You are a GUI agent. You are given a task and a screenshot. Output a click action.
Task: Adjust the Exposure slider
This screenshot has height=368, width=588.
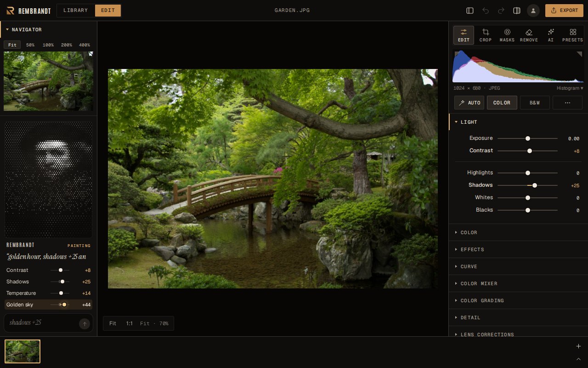[527, 138]
